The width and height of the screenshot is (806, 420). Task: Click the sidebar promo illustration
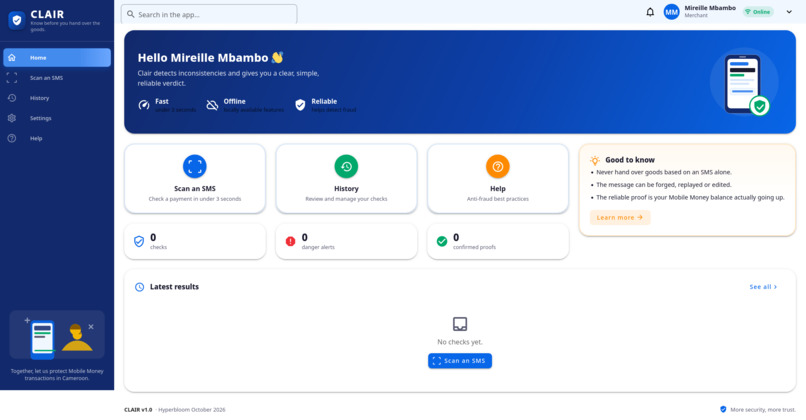57,335
